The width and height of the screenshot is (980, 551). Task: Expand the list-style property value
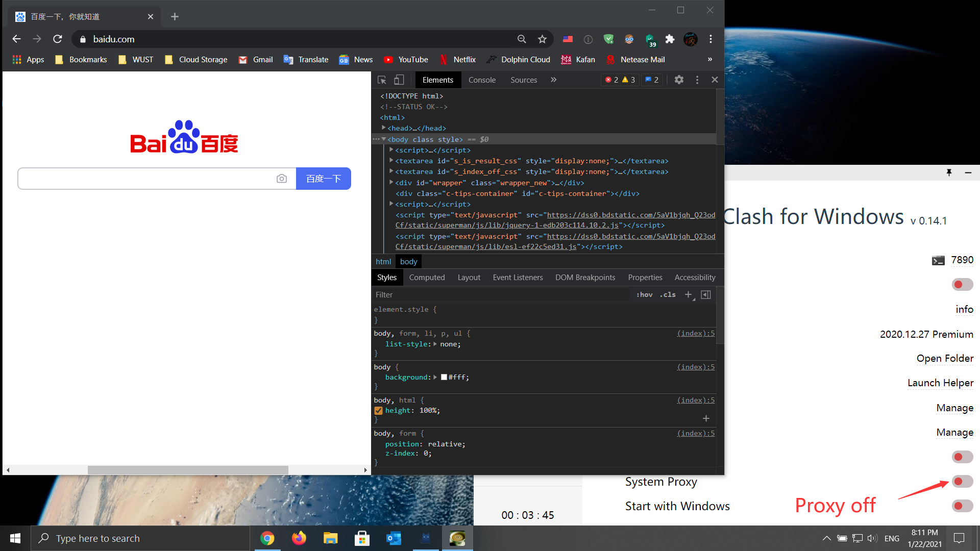(435, 344)
